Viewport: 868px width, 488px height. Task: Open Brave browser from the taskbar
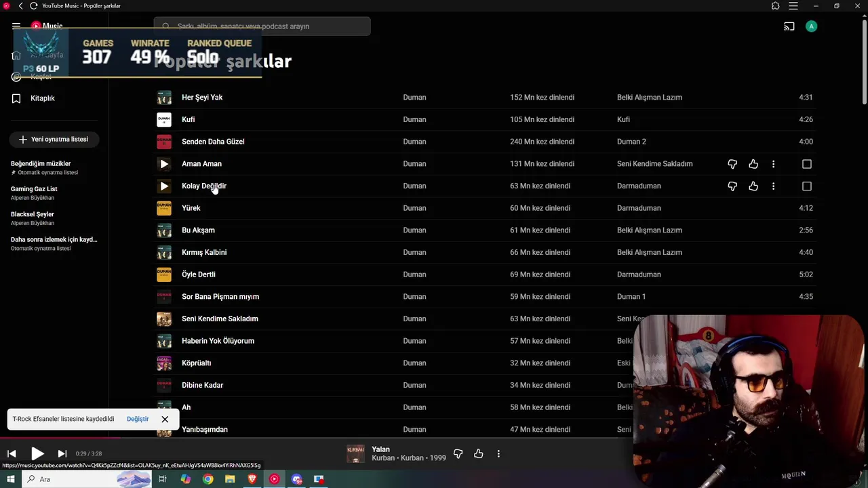pos(252,479)
